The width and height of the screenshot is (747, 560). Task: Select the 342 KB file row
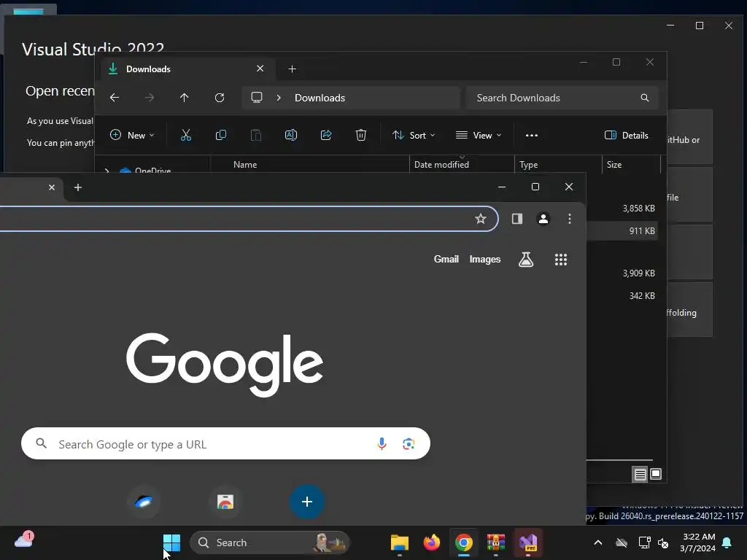[x=622, y=296]
